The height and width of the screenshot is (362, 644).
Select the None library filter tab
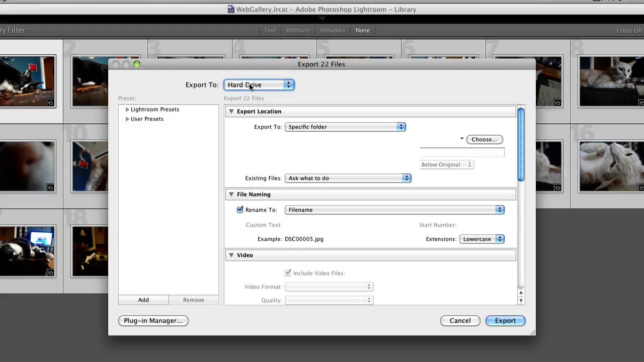(x=363, y=30)
